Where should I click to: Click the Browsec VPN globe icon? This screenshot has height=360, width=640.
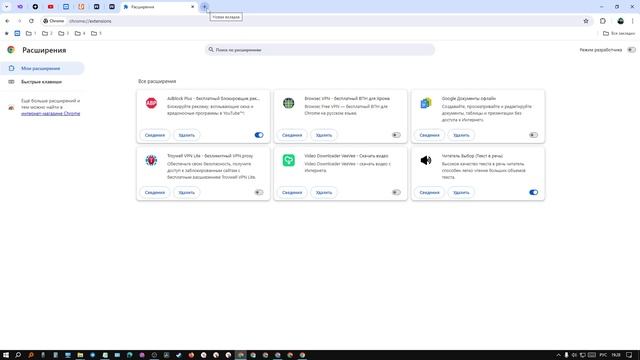pos(289,103)
